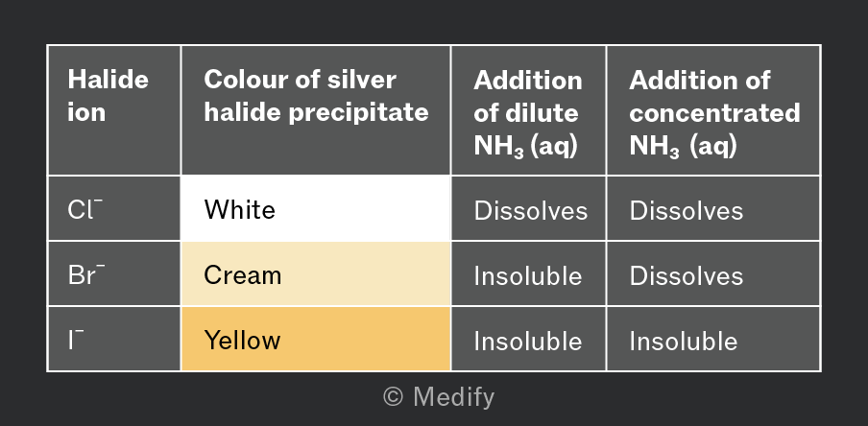Click Dissolves in the chloride concentrated NH3 cell
Image resolution: width=868 pixels, height=426 pixels.
coord(686,211)
